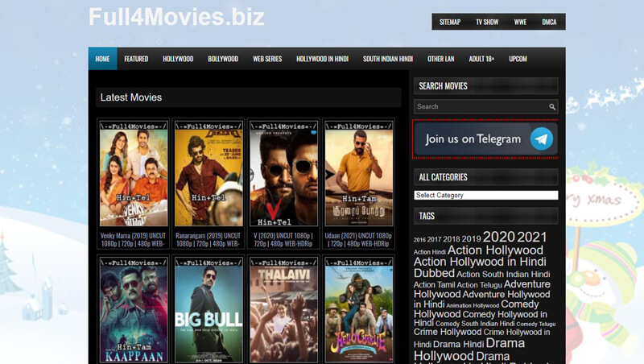Select the 2016 tag

click(x=419, y=240)
